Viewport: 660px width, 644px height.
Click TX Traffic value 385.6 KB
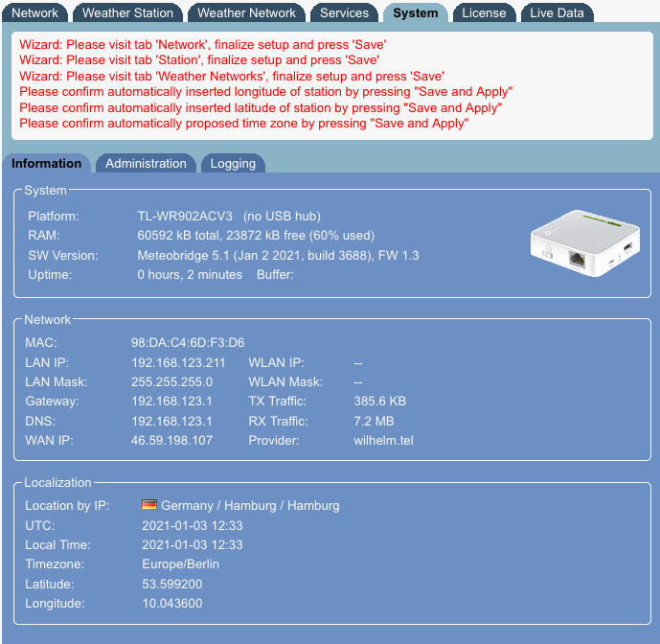click(380, 401)
